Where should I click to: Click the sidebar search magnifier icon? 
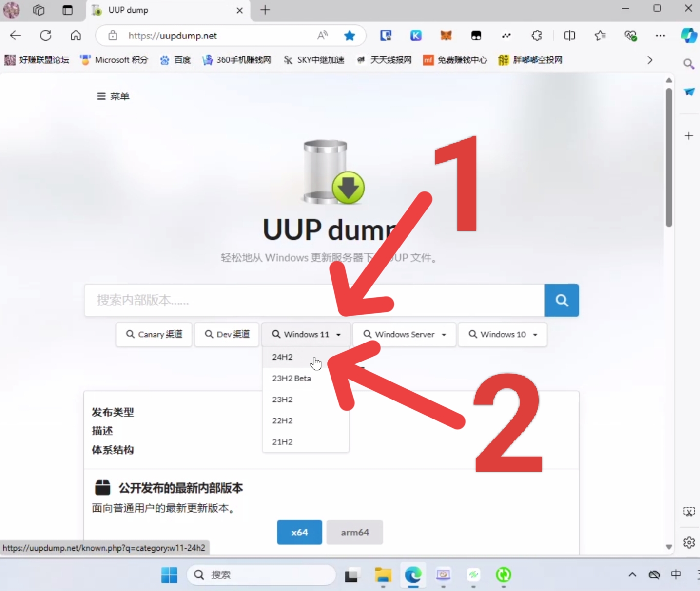(689, 64)
